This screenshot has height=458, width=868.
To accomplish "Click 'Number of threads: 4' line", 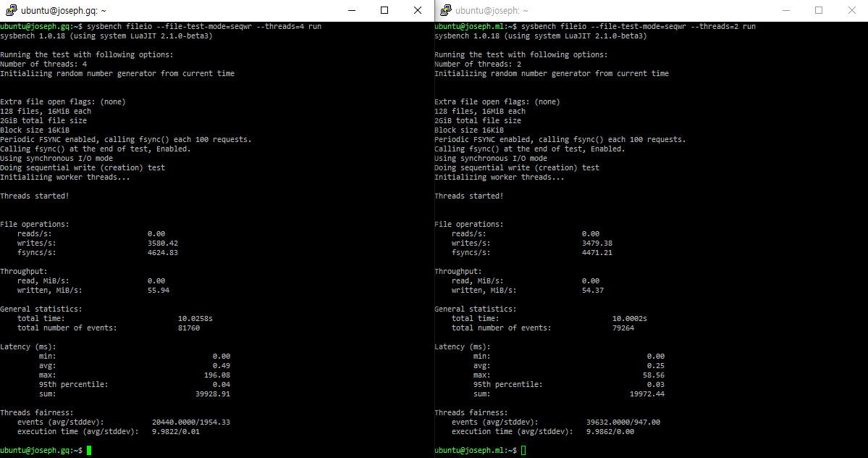I will 43,64.
